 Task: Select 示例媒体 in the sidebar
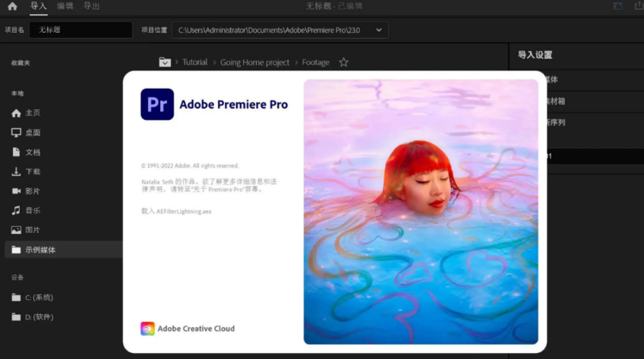[x=64, y=250]
